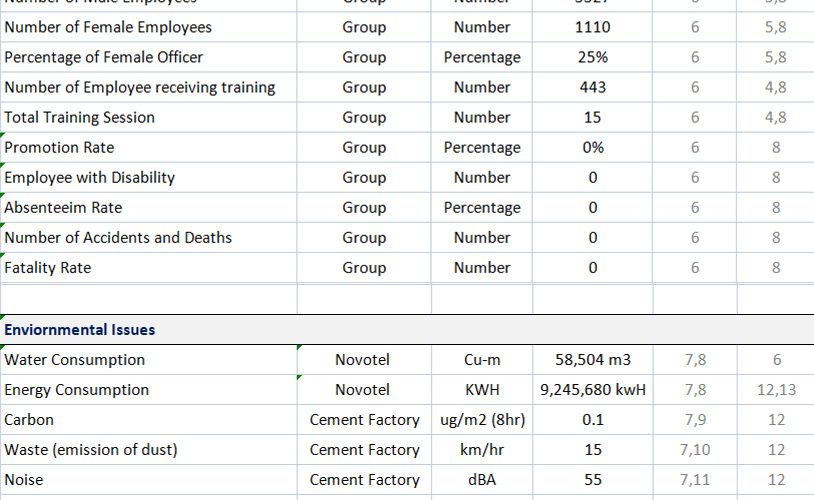Image resolution: width=814 pixels, height=500 pixels.
Task: Click 'Number' in Employee with Disability row
Action: pyautogui.click(x=482, y=178)
